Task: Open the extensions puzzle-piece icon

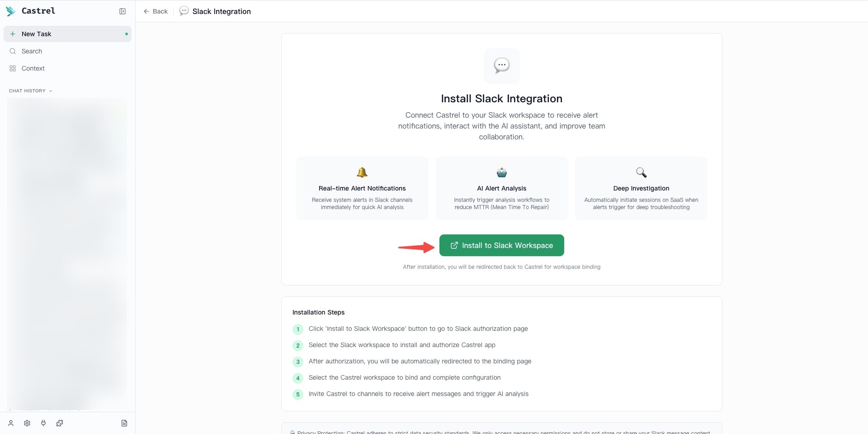Action: pyautogui.click(x=59, y=423)
